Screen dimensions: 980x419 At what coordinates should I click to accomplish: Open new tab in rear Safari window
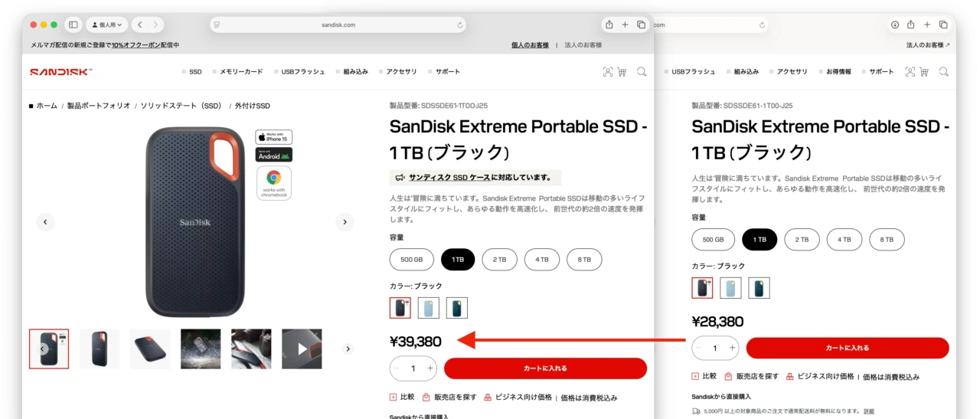tap(927, 25)
